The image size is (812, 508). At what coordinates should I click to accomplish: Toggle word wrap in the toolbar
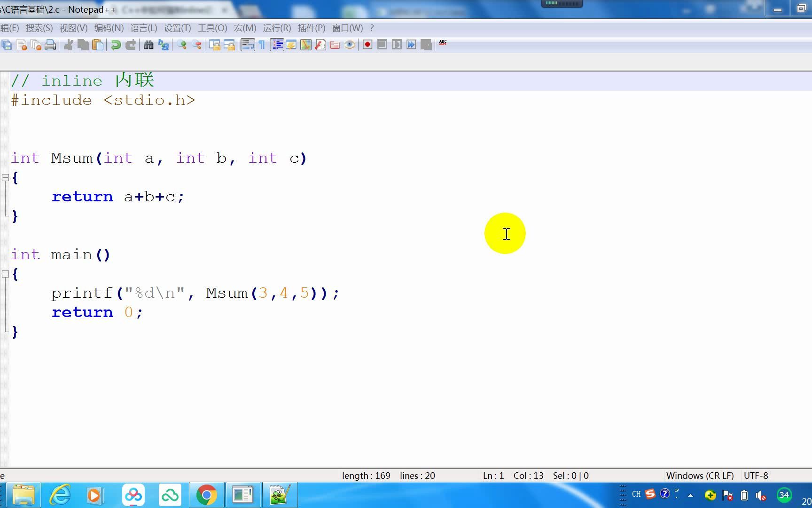pos(248,45)
